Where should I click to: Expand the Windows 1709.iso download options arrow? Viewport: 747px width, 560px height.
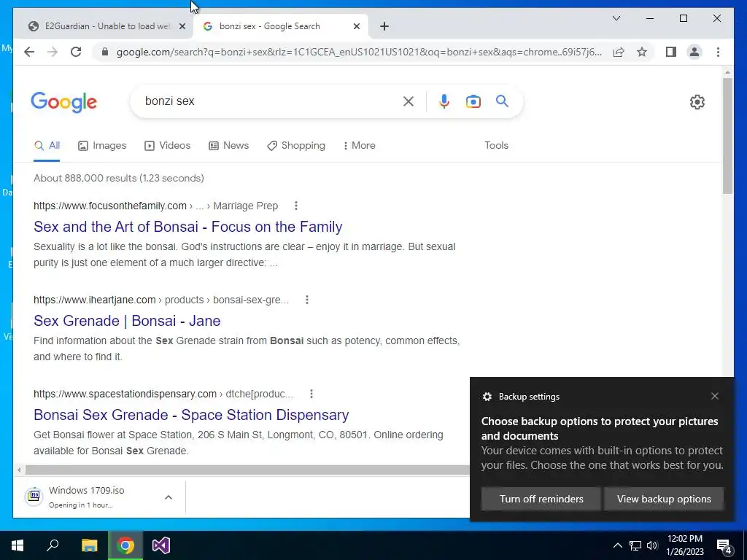(169, 497)
